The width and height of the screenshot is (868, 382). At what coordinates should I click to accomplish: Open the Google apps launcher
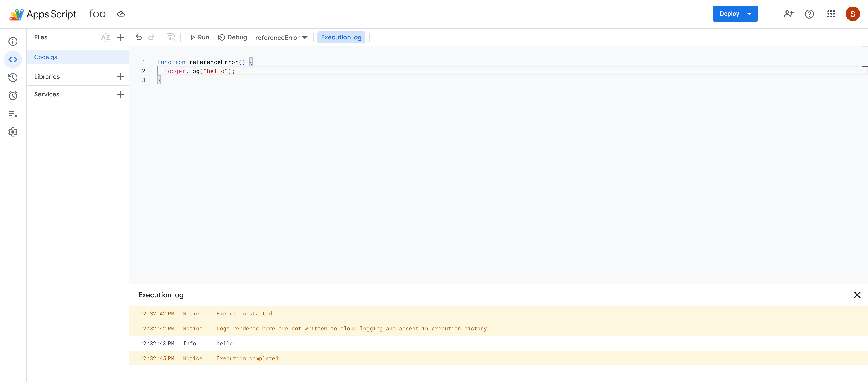(x=831, y=14)
